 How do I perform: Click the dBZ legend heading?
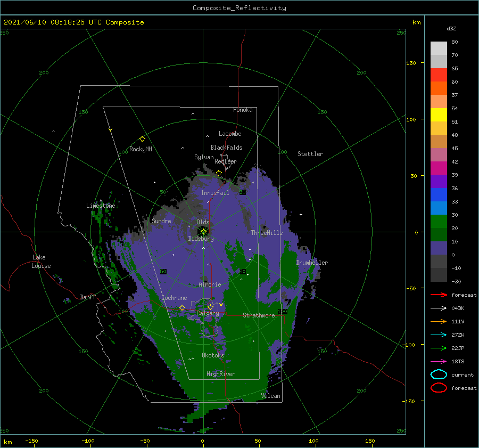click(x=451, y=28)
